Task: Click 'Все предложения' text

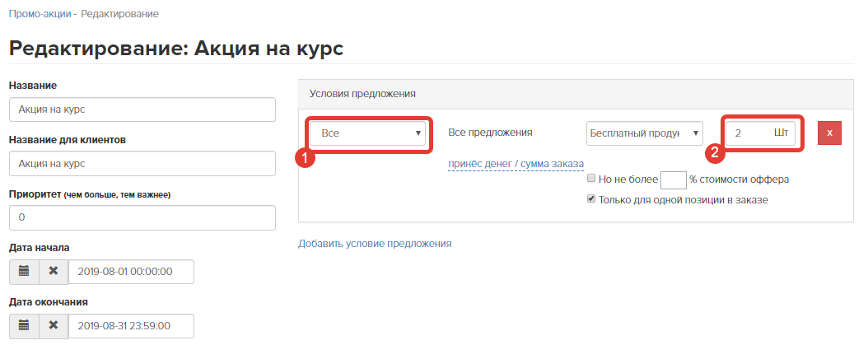Action: [x=490, y=133]
